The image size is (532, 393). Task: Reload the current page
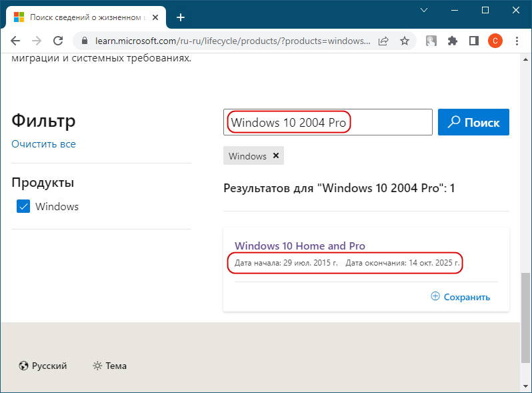pos(58,41)
